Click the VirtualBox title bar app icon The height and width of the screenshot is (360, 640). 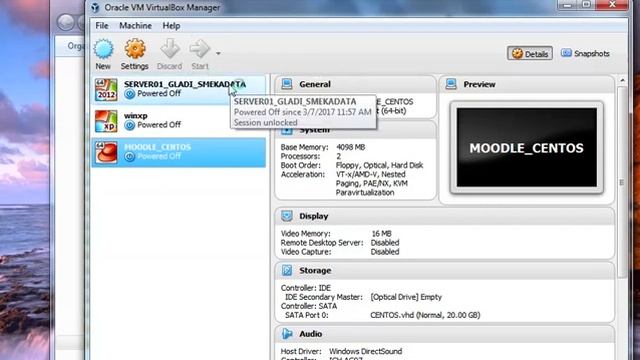[x=95, y=7]
